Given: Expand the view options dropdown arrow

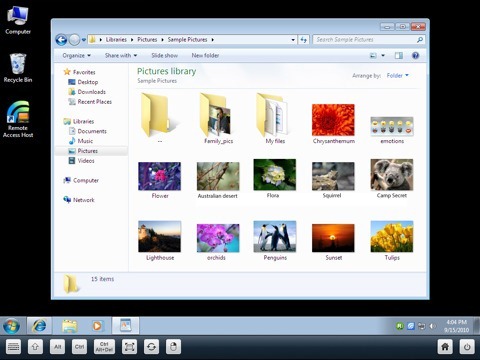Looking at the screenshot, I should tap(383, 56).
